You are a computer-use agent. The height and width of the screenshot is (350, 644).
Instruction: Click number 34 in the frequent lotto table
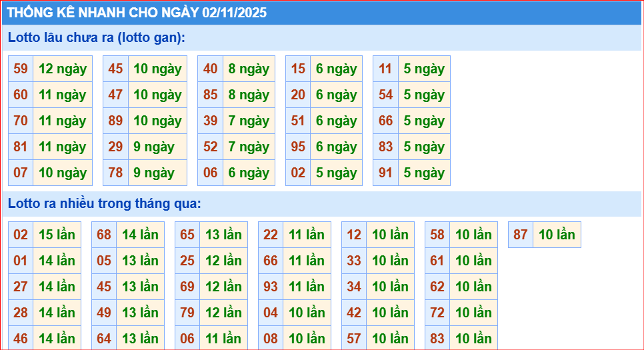point(354,286)
